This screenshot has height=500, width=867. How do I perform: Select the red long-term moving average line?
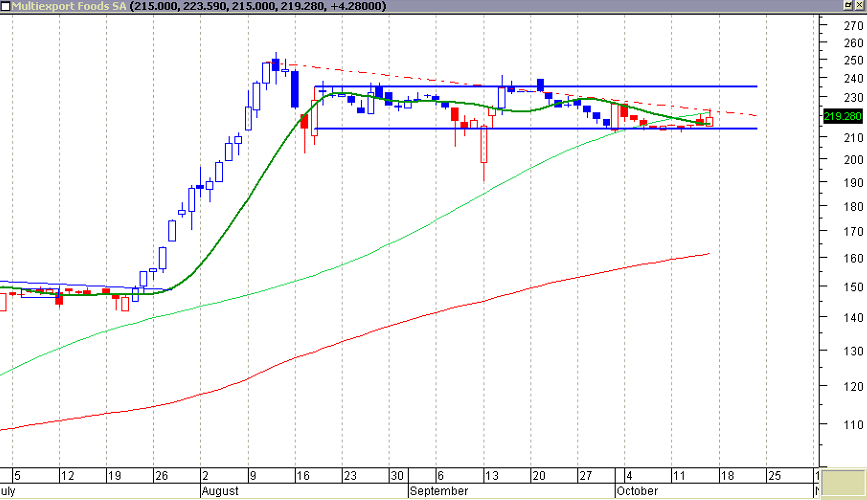387,324
